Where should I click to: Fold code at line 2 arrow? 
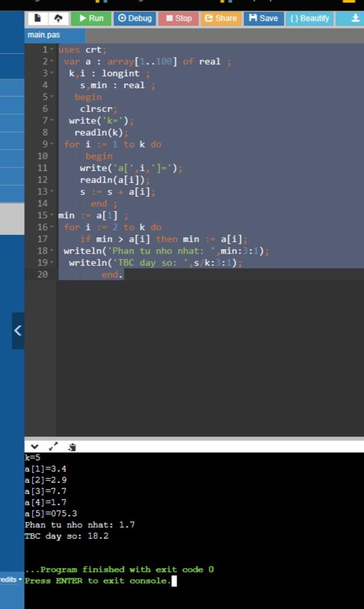click(52, 61)
